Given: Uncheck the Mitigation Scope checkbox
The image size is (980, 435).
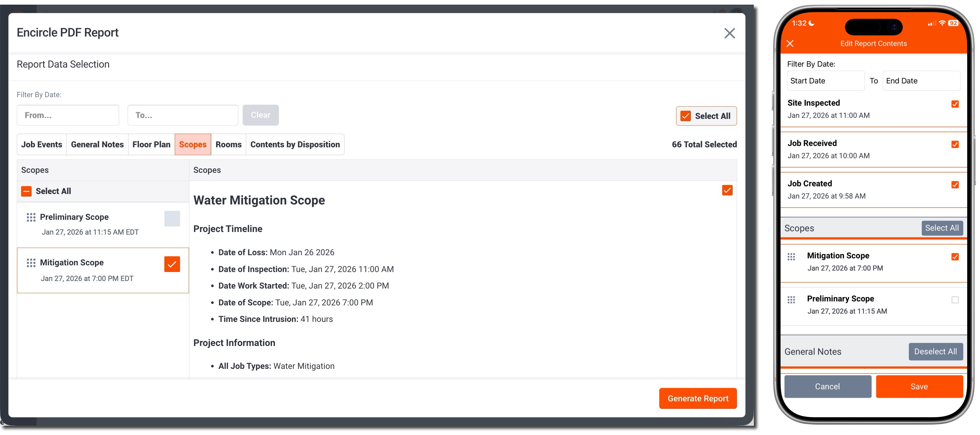Looking at the screenshot, I should click(172, 264).
